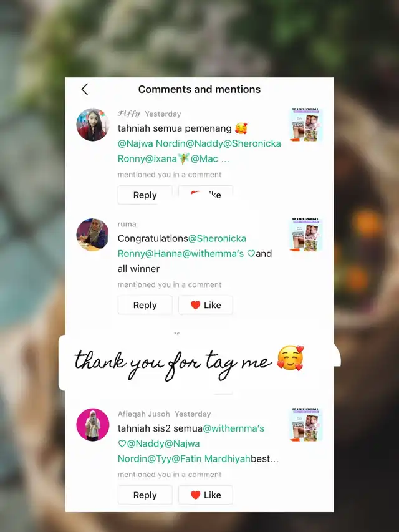Open Afieqah Jusoh's profile avatar
399x532 pixels.
click(x=93, y=425)
